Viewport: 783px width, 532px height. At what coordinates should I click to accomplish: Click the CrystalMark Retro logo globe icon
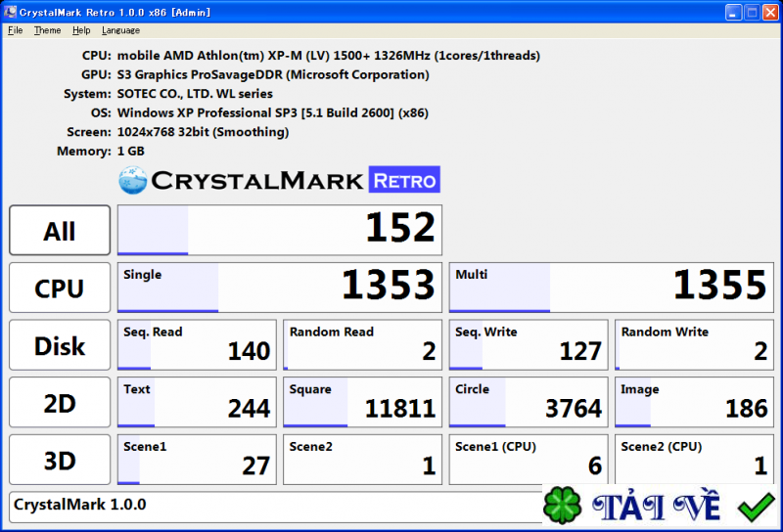coord(133,180)
